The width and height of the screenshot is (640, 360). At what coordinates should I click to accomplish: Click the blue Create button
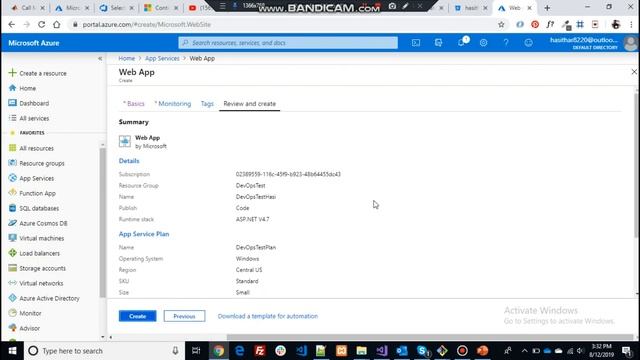(138, 316)
